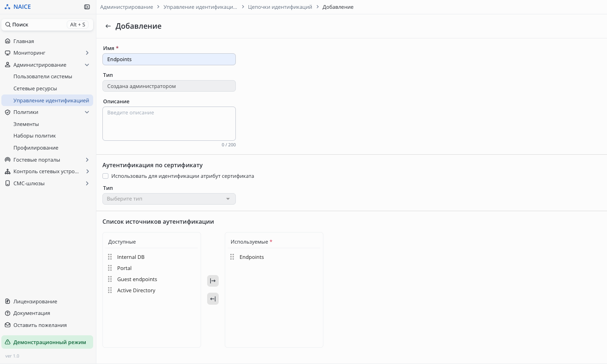Expand Гостевые порталы submenu
The height and width of the screenshot is (364, 607).
87,160
